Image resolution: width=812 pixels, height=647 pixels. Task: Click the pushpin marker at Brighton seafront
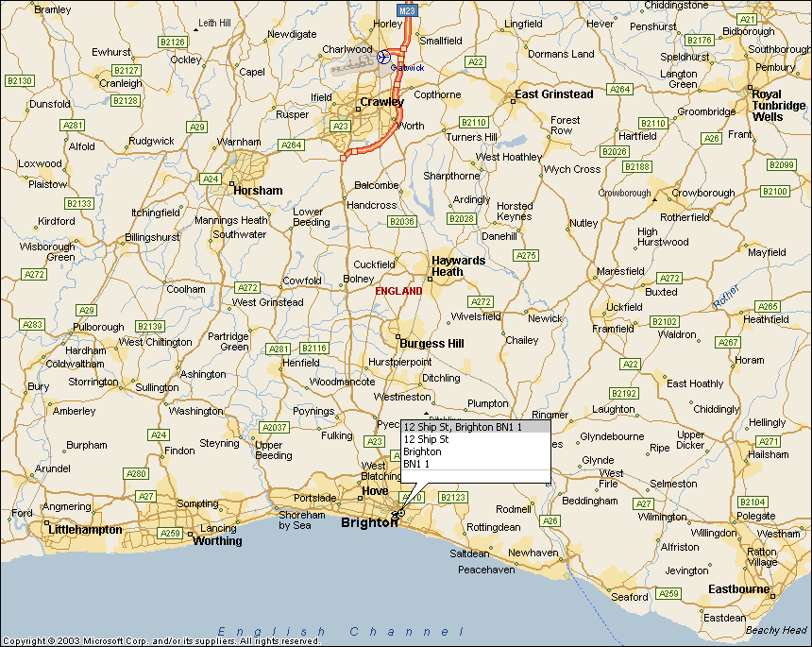coord(399,513)
